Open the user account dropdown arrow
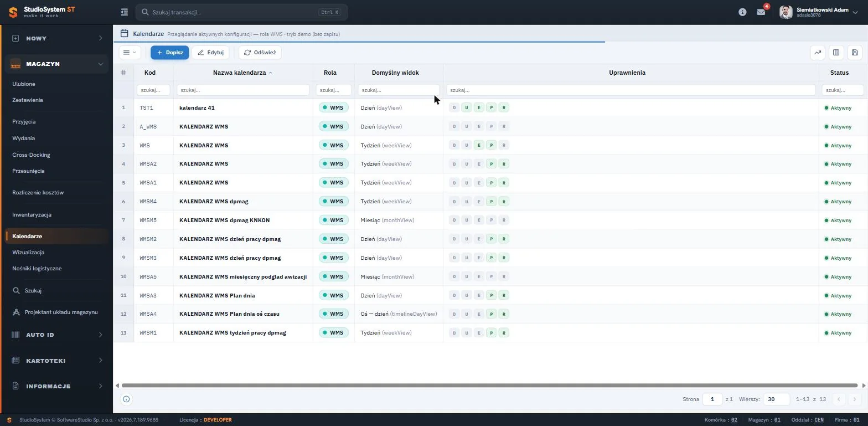The height and width of the screenshot is (426, 868). pos(855,12)
